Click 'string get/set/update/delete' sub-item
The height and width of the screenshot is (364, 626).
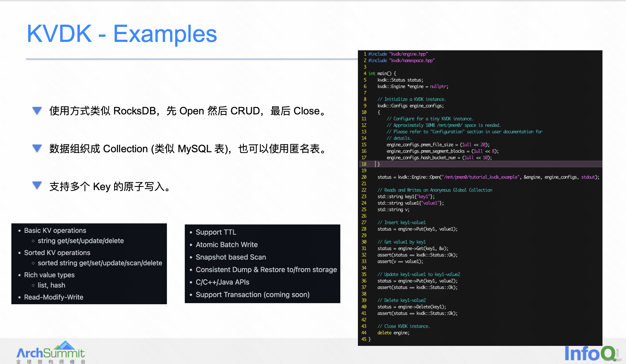pyautogui.click(x=81, y=241)
